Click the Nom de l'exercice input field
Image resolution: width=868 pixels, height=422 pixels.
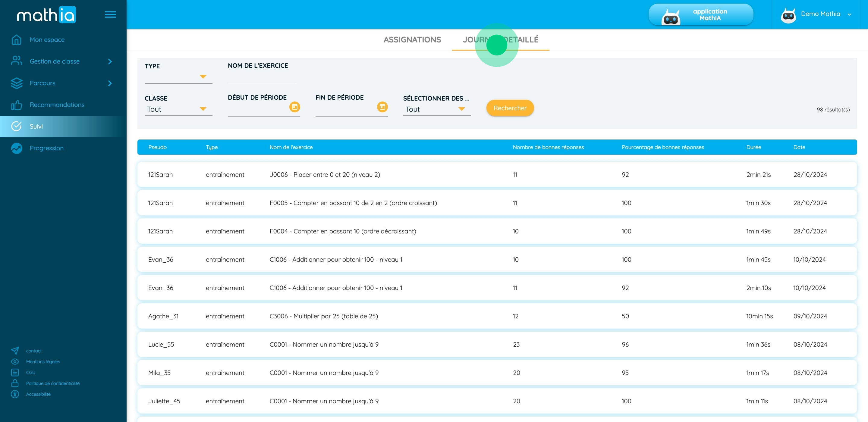coord(261,78)
